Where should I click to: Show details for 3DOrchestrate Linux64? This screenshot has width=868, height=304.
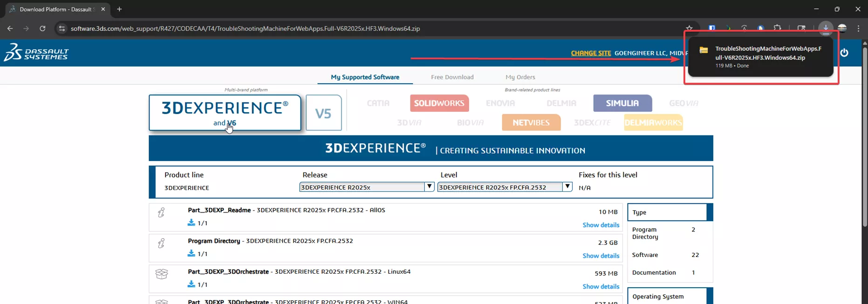tap(601, 286)
